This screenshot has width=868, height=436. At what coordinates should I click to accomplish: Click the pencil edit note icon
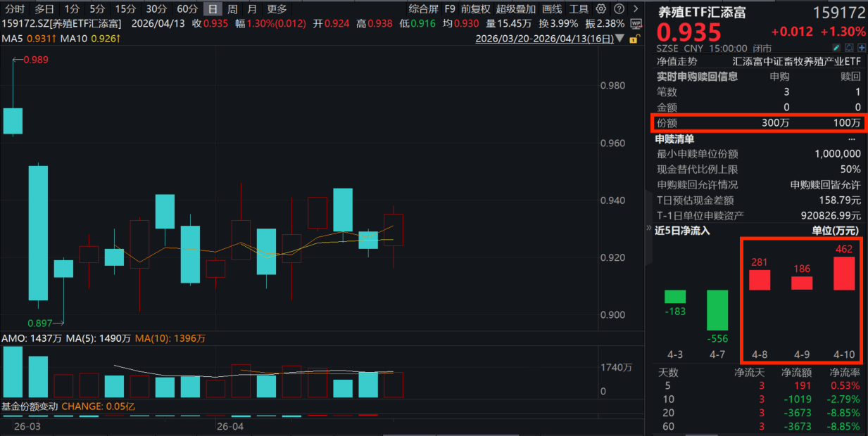836,48
